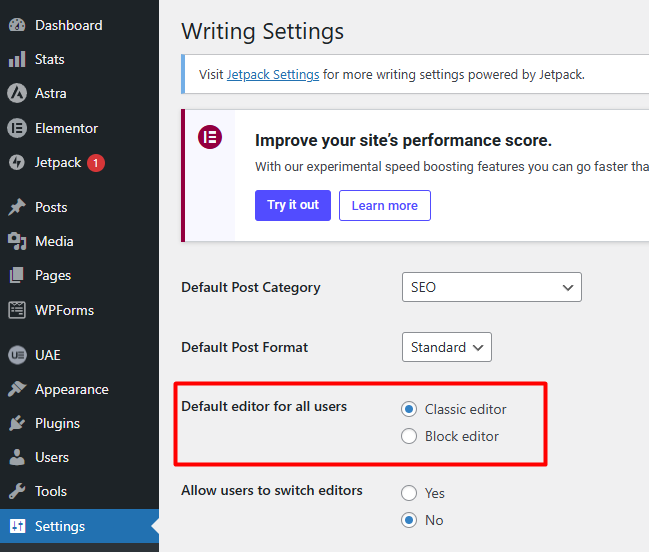Viewport: 649px width, 552px height.
Task: Click the Dashboard palette icon in sidebar
Action: tap(17, 25)
